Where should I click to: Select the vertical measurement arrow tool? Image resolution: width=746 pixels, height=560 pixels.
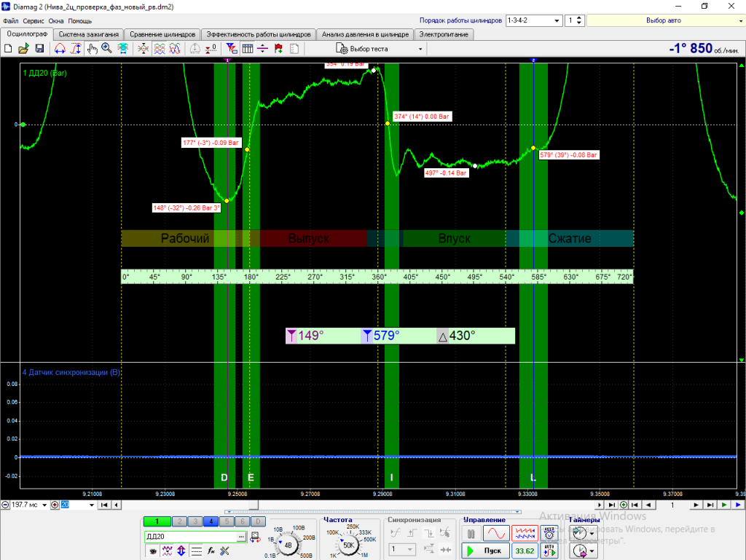click(x=76, y=49)
